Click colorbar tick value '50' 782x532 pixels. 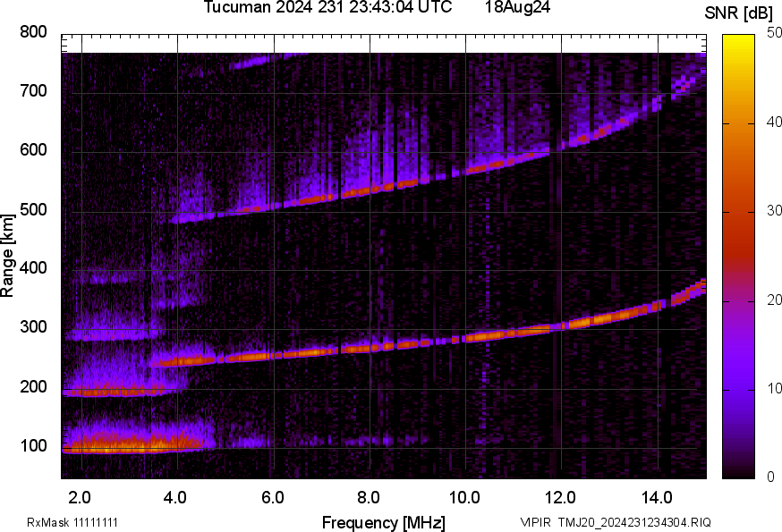(774, 33)
